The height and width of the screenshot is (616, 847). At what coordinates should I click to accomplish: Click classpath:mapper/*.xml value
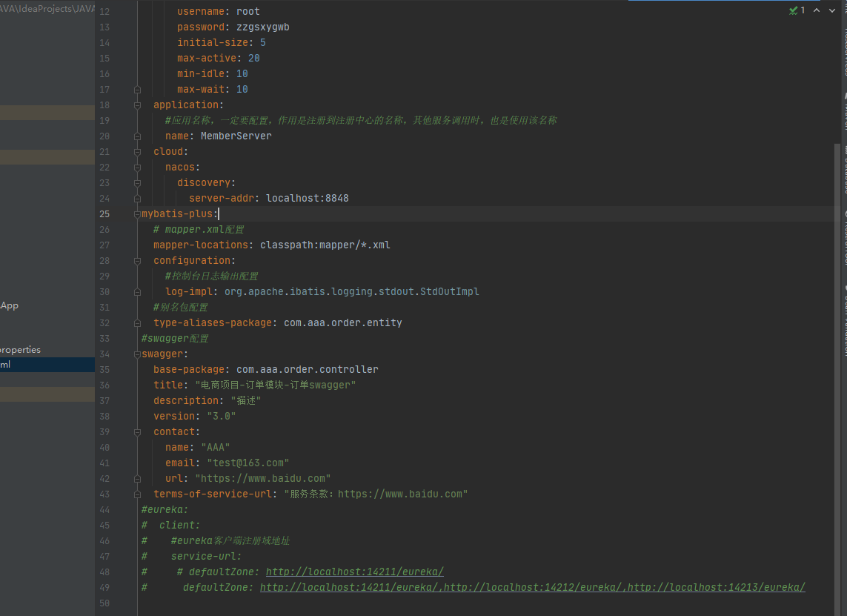point(325,245)
